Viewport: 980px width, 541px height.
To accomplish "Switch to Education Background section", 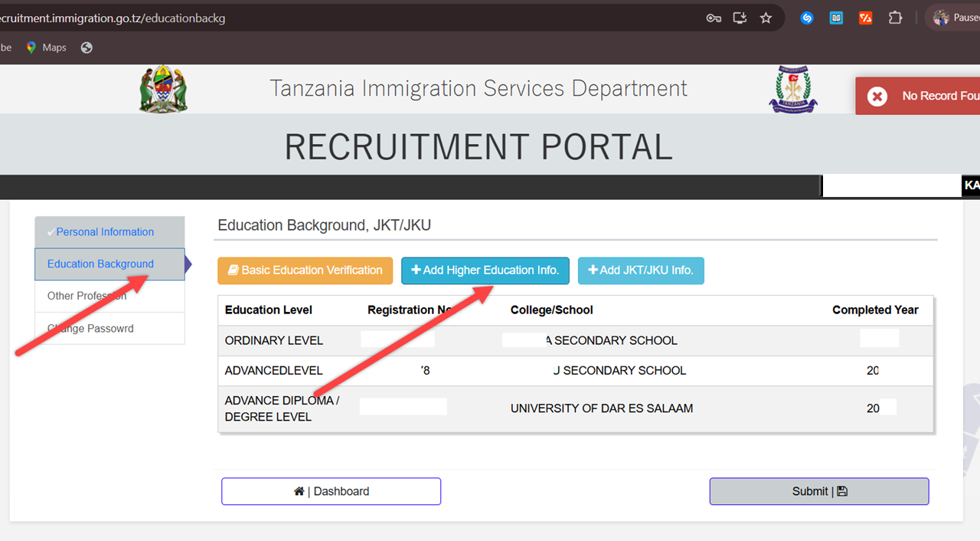I will click(x=100, y=264).
